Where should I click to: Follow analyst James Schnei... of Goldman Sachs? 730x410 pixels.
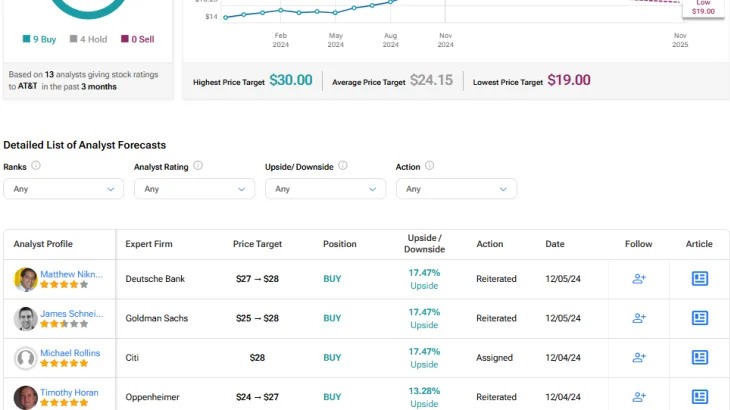tap(639, 318)
